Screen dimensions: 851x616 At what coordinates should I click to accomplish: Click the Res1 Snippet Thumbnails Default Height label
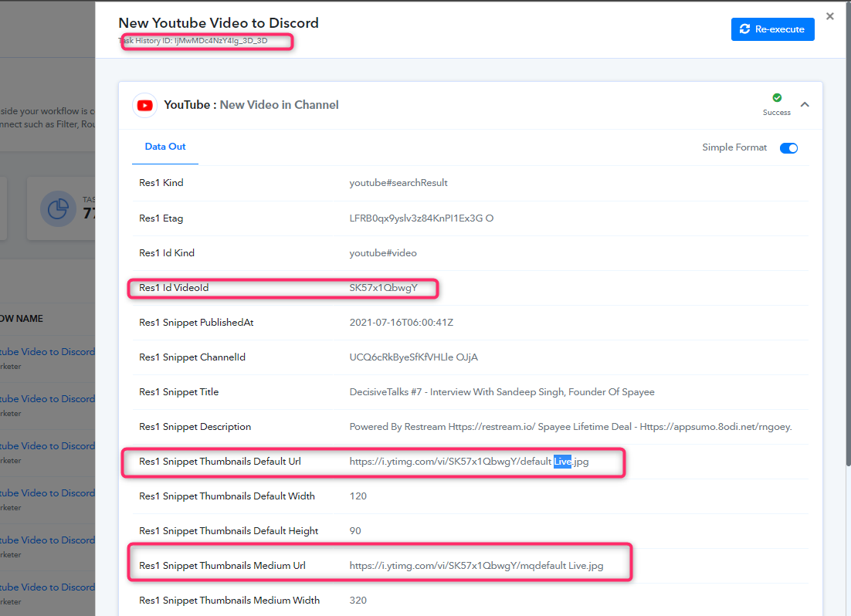[229, 531]
